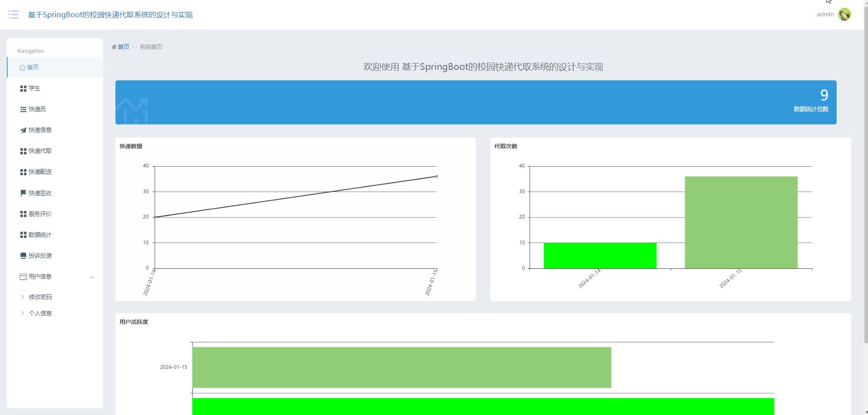Click the chevron beside 修改密码
868x415 pixels.
click(22, 297)
